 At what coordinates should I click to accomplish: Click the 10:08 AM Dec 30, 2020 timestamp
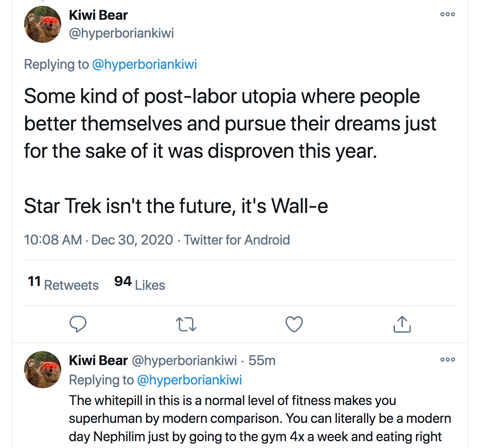click(99, 240)
